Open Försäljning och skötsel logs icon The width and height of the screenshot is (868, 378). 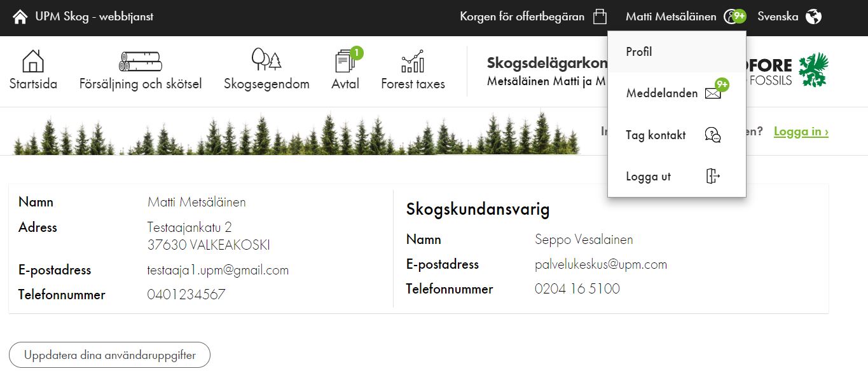(141, 61)
